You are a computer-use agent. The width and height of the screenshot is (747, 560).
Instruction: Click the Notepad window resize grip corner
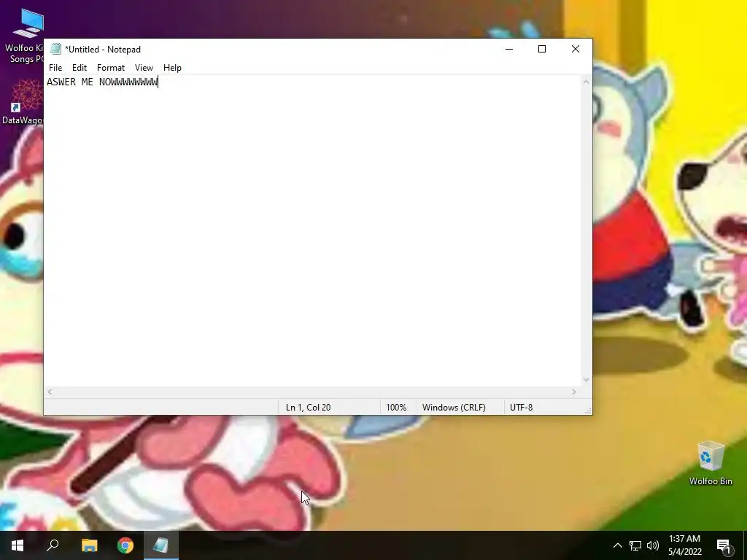point(588,411)
